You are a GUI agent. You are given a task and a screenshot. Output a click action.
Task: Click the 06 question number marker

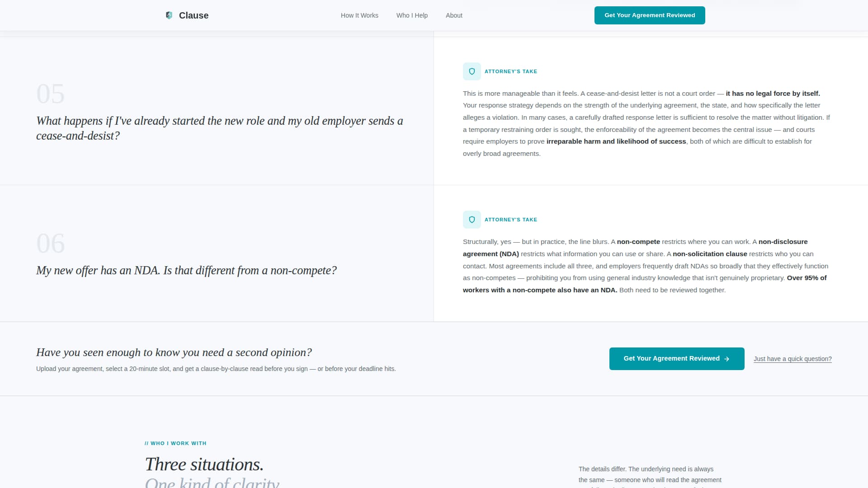pos(50,243)
